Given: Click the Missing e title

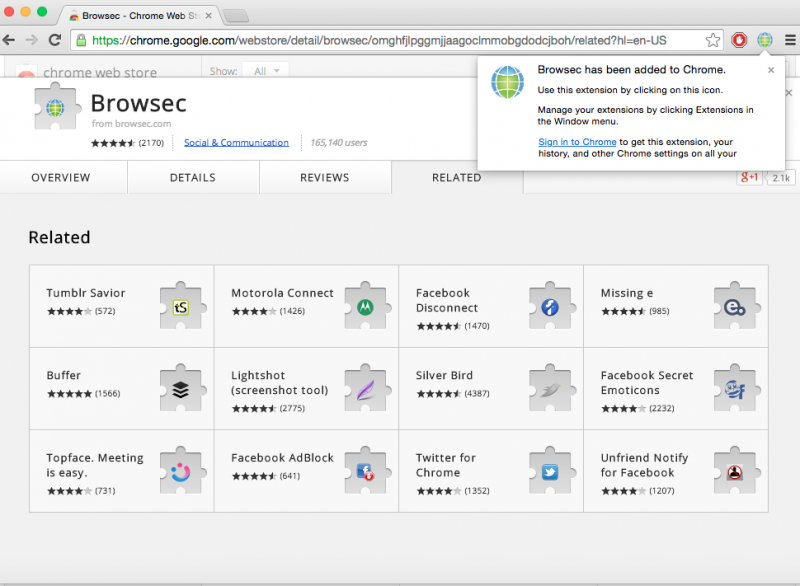Looking at the screenshot, I should [x=627, y=293].
